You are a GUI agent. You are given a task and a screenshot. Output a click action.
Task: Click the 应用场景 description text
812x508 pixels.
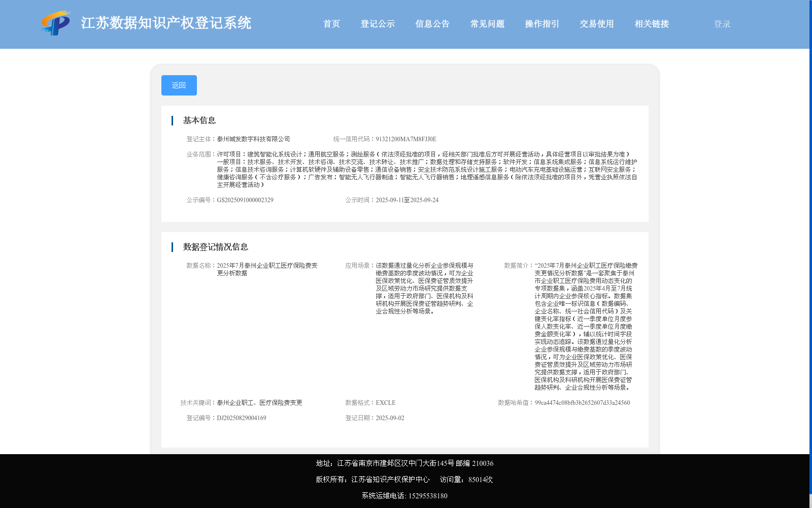(x=425, y=289)
